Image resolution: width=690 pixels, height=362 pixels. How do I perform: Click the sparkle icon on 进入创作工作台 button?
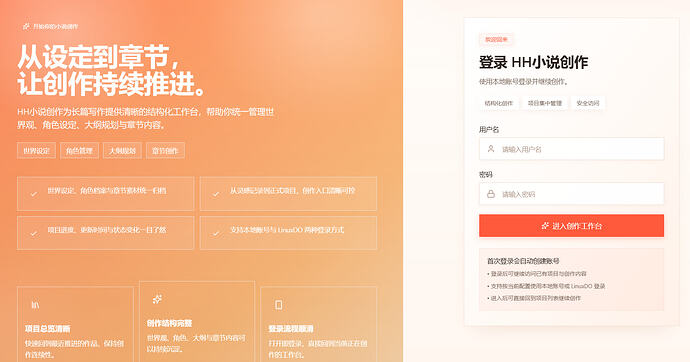click(x=545, y=226)
